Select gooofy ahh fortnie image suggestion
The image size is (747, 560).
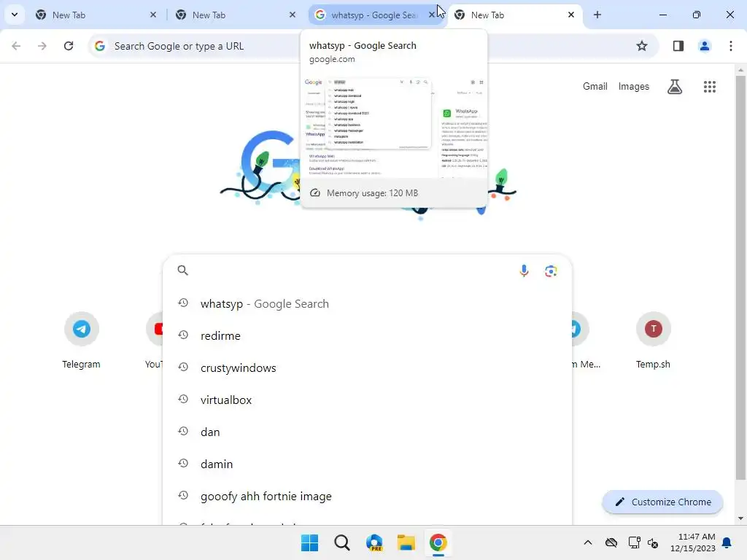(x=367, y=496)
